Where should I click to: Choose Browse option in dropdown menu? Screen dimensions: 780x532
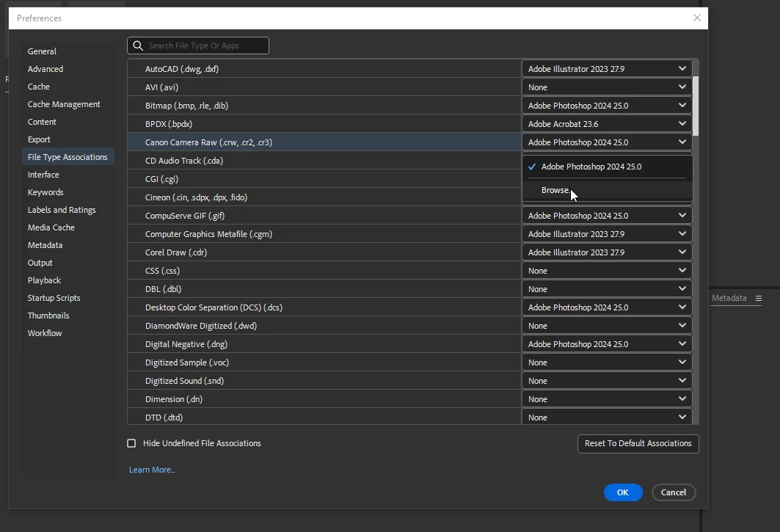click(x=607, y=190)
